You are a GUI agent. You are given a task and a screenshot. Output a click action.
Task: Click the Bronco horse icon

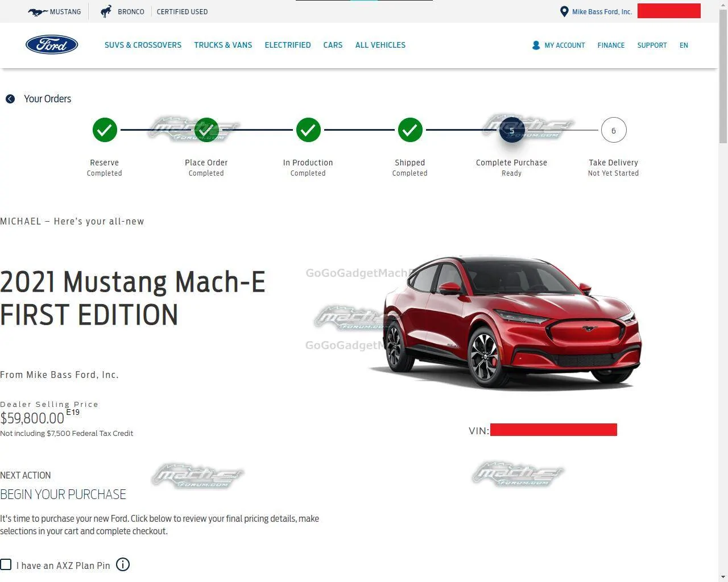click(x=106, y=11)
